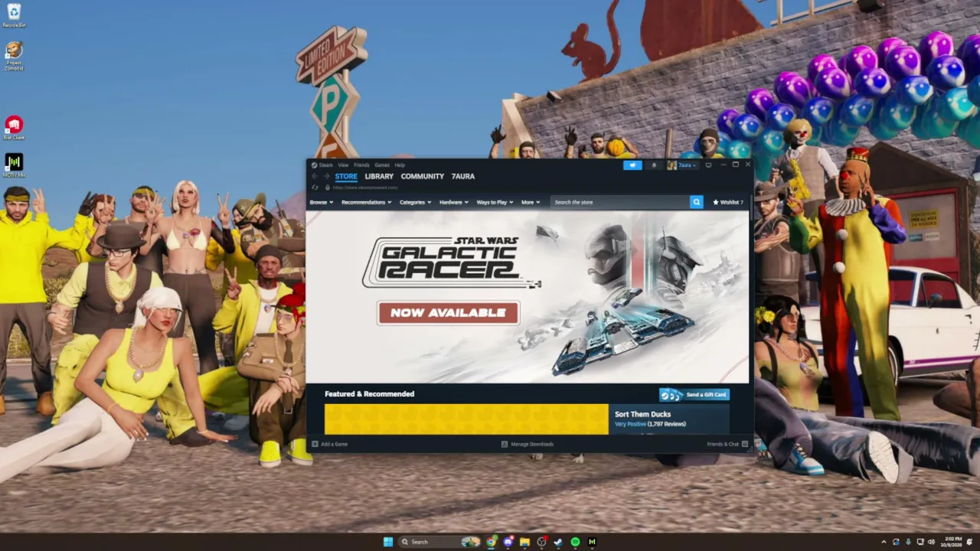
Task: Select the Riot Client desktop shortcut
Action: pyautogui.click(x=14, y=127)
